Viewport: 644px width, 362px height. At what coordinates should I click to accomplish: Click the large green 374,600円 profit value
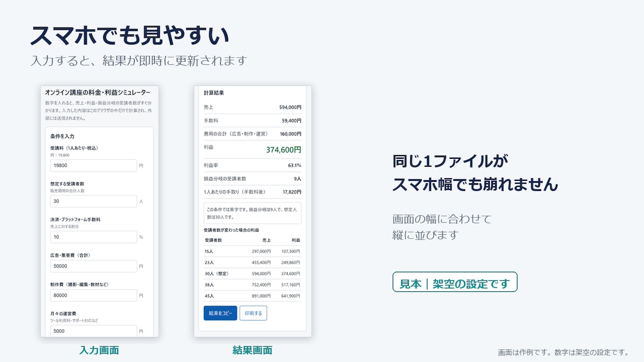pos(283,150)
